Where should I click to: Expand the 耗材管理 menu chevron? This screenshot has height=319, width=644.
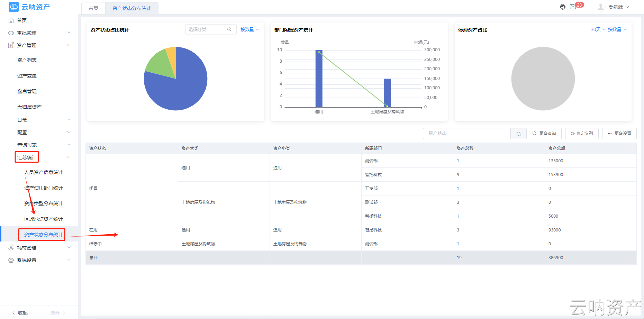pyautogui.click(x=69, y=248)
